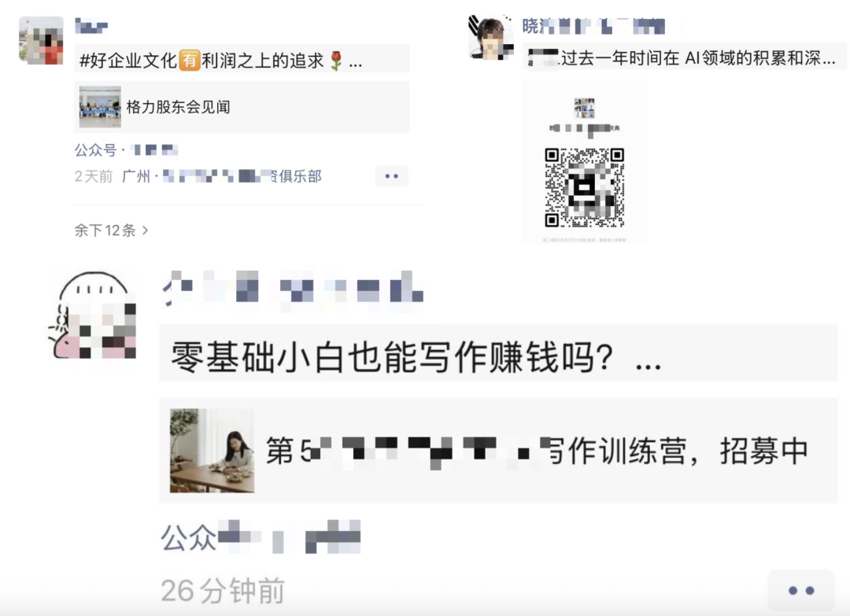Open the 格力股东会见闻 article card
Screen dimensions: 850x616
pyautogui.click(x=242, y=107)
